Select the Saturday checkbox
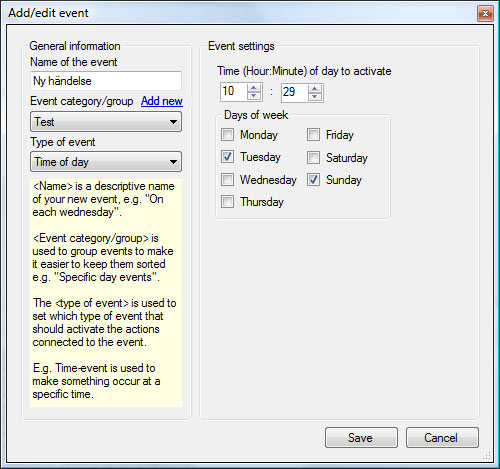 (x=313, y=158)
